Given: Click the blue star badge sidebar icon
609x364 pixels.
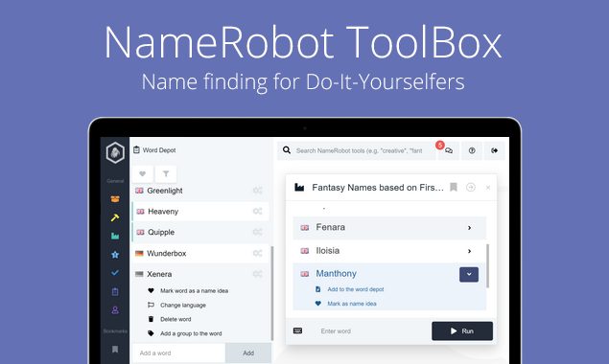Looking at the screenshot, I should click(115, 255).
